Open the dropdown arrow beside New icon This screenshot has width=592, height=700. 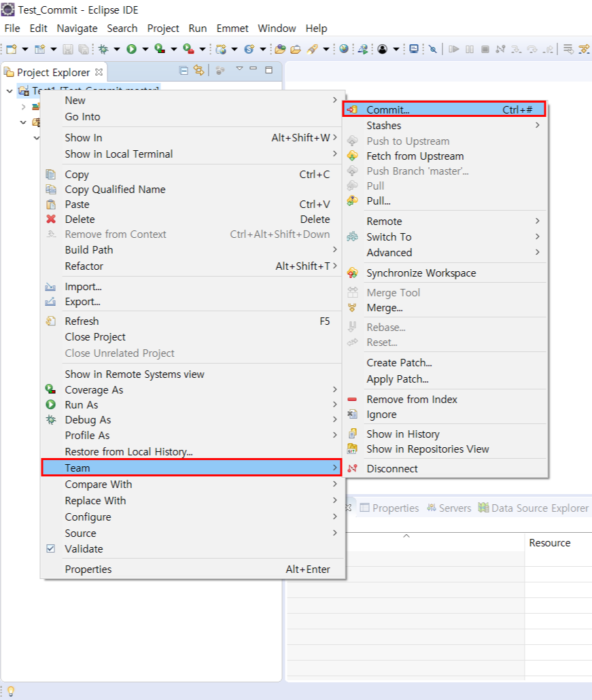tap(25, 49)
